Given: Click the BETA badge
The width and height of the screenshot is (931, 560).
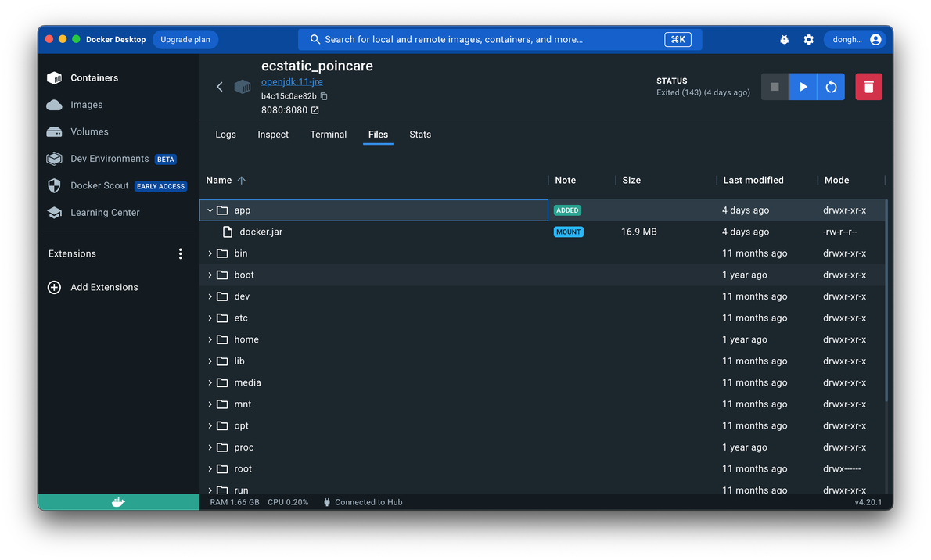Looking at the screenshot, I should 166,159.
